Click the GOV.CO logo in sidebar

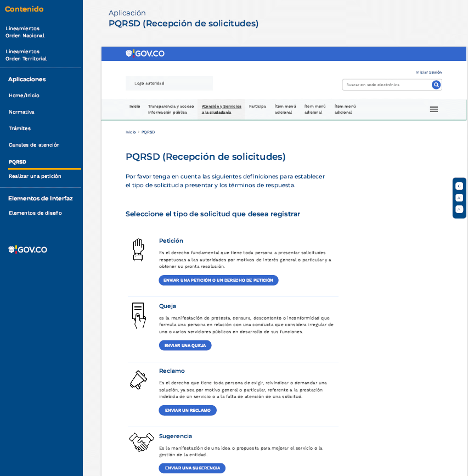27,249
